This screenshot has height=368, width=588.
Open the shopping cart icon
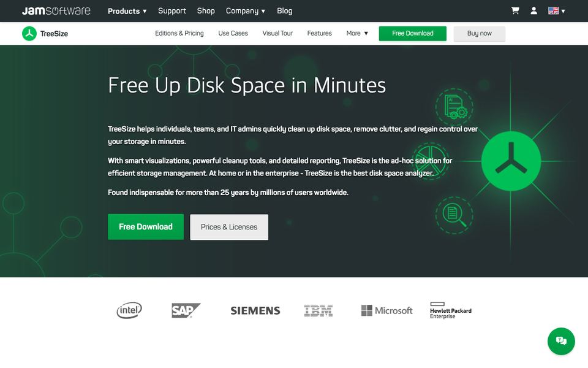pyautogui.click(x=515, y=10)
